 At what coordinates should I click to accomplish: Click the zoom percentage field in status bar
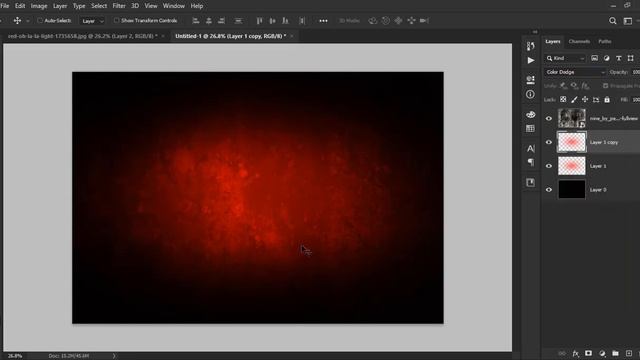coord(15,356)
